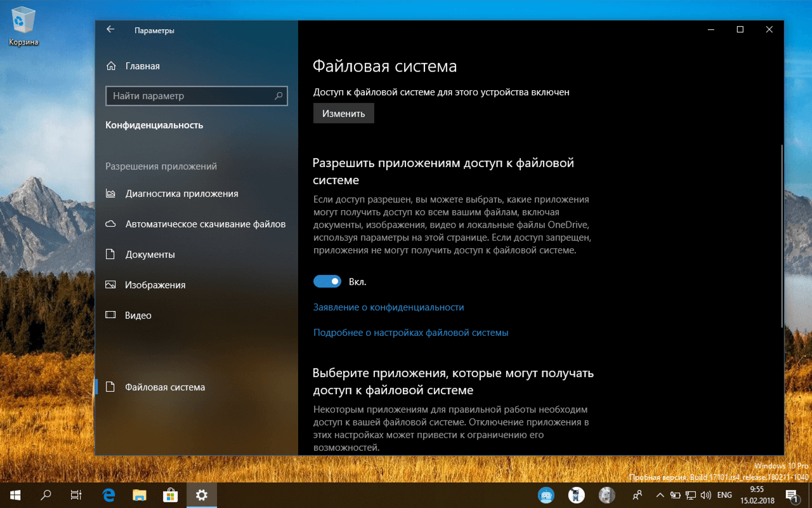Open Microsoft Store from the taskbar

coord(171,495)
